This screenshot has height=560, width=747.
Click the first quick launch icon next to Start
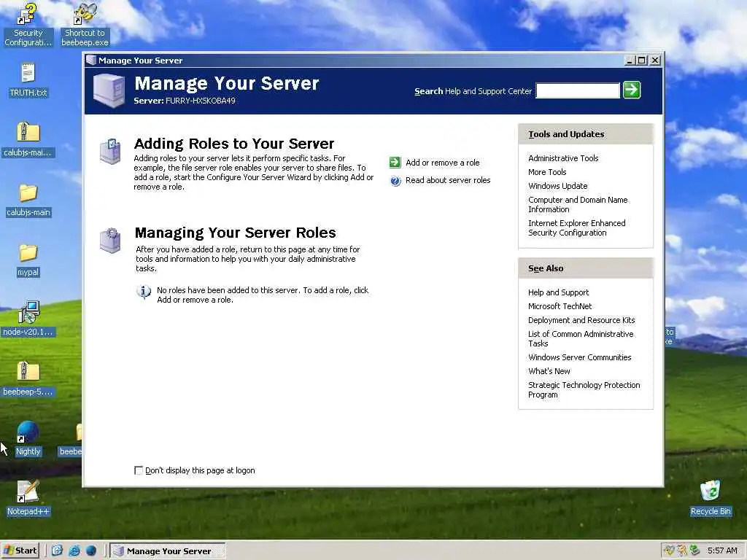(57, 551)
